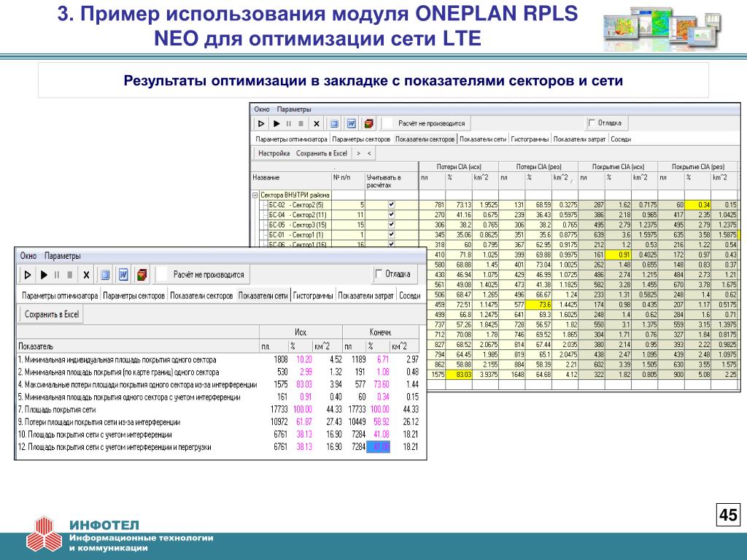This screenshot has height=560, width=747.
Task: Click the red-green cube icon in the back window toolbar
Action: click(368, 124)
